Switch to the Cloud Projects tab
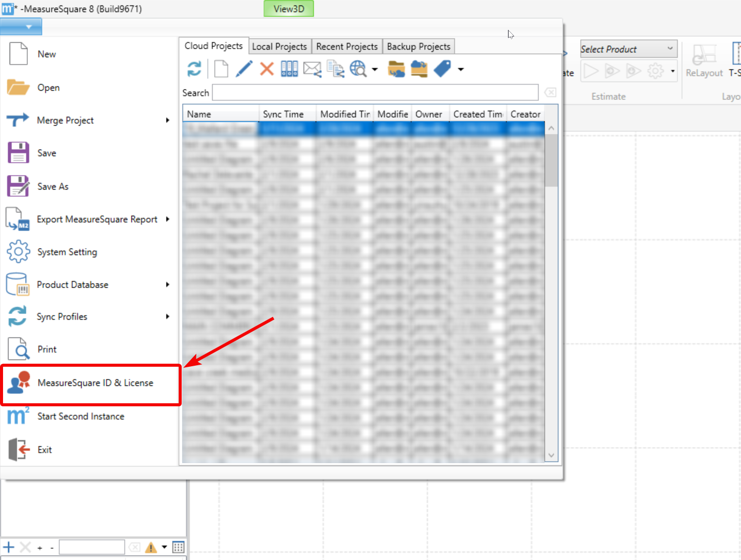Viewport: 741px width, 560px height. coord(214,46)
